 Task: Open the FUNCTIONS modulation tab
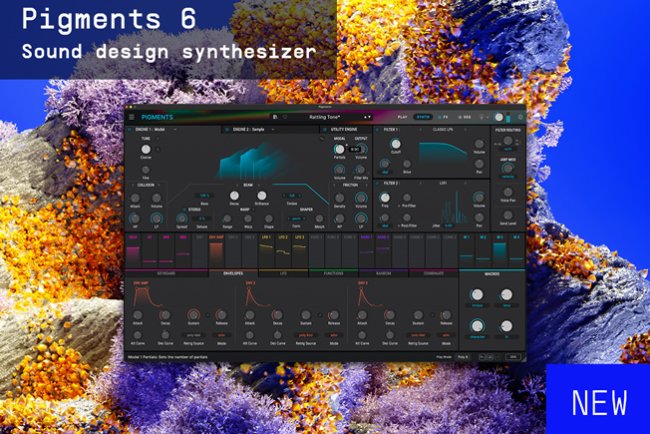(333, 274)
